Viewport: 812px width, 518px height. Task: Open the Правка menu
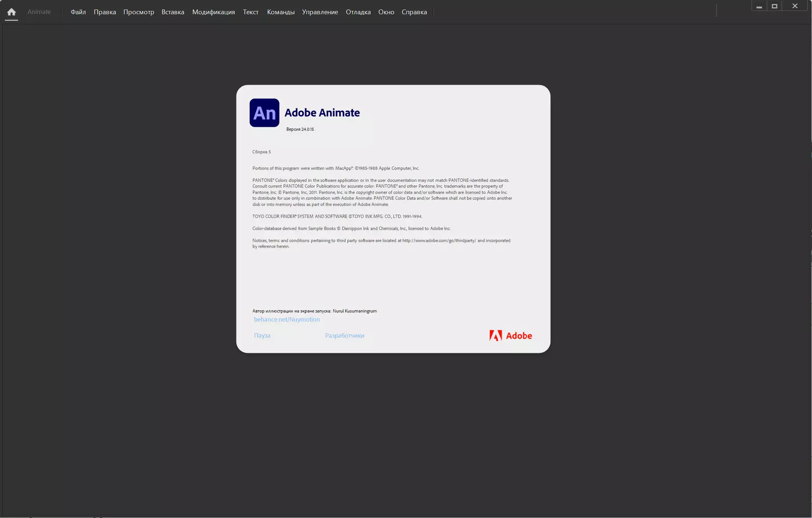pyautogui.click(x=105, y=12)
